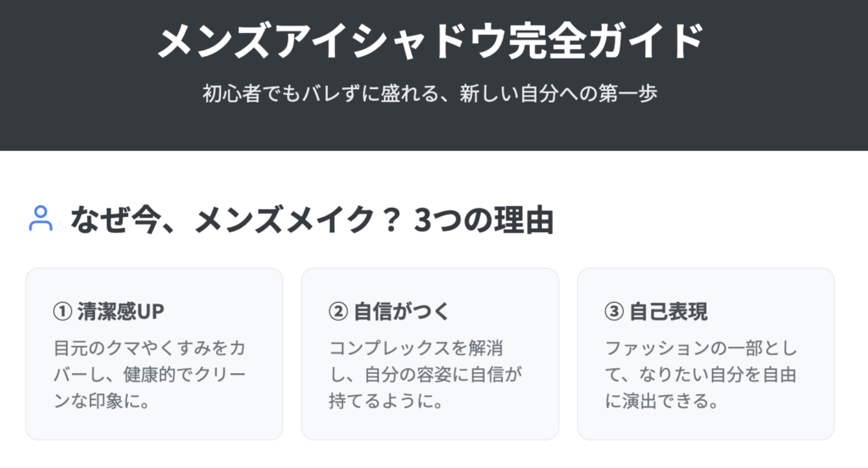Image resolution: width=868 pixels, height=468 pixels.
Task: Click the circled number ② in second card
Action: (x=338, y=311)
